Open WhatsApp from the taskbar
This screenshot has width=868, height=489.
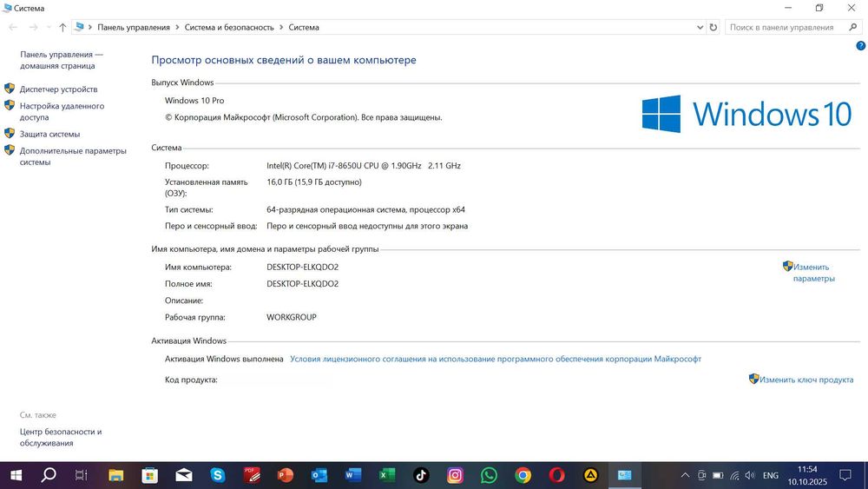coord(489,475)
